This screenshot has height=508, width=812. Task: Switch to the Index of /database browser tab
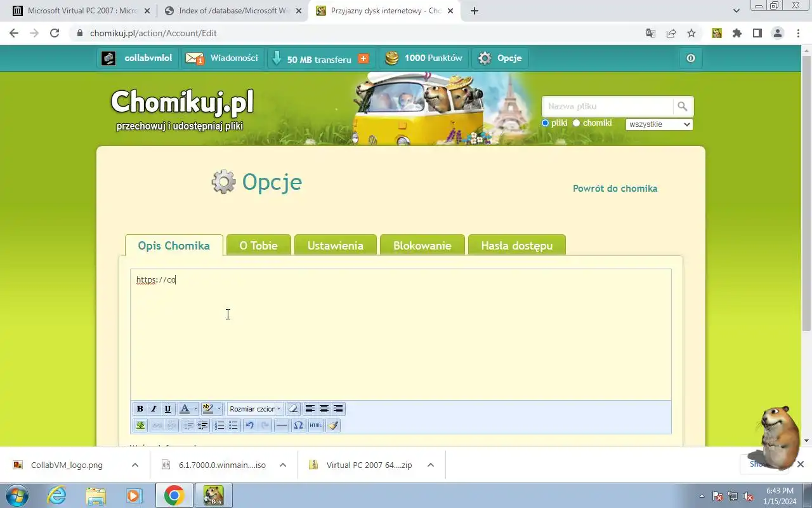pyautogui.click(x=233, y=11)
